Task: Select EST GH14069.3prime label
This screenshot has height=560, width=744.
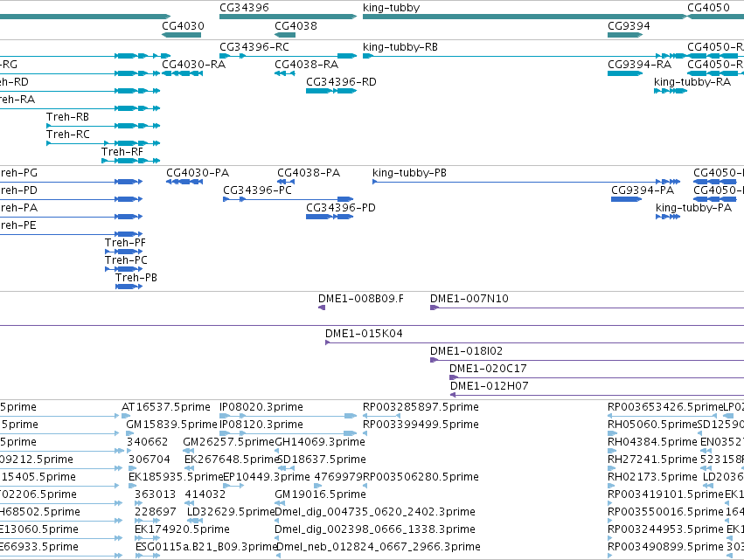Action: [x=320, y=442]
